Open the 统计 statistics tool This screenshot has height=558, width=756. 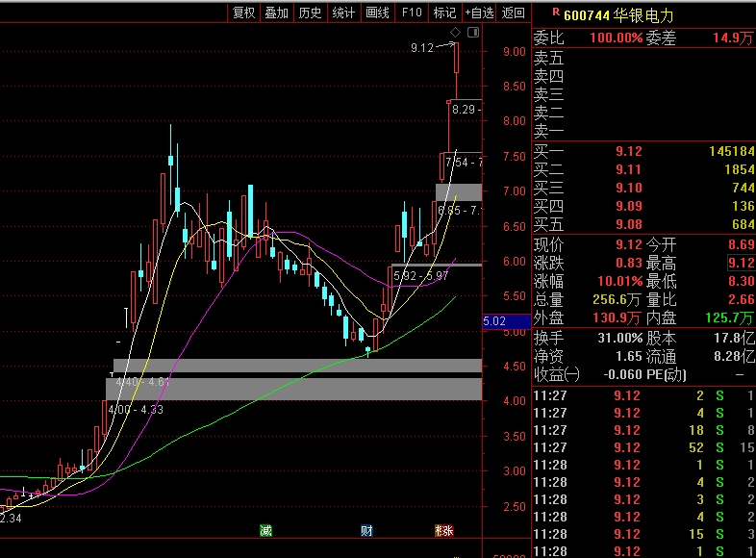(x=343, y=13)
